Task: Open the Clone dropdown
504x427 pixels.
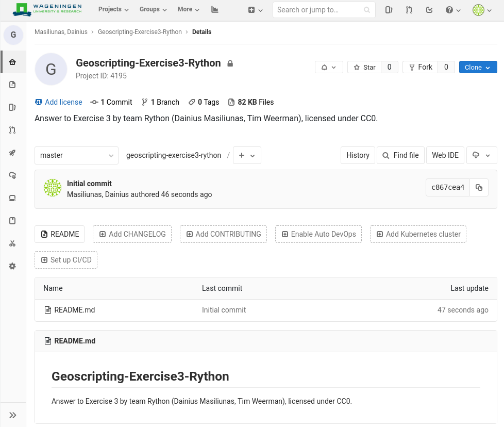Action: click(x=478, y=67)
